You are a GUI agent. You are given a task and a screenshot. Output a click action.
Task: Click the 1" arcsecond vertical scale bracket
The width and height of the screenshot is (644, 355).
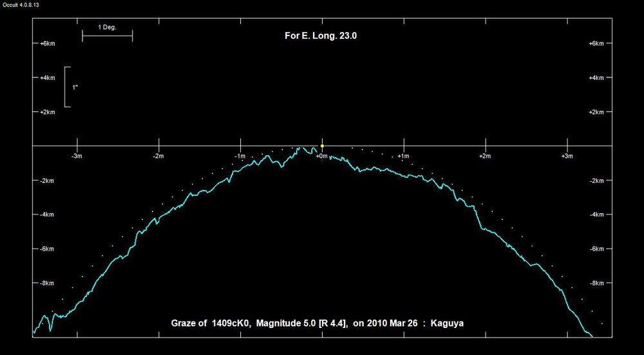(68, 86)
